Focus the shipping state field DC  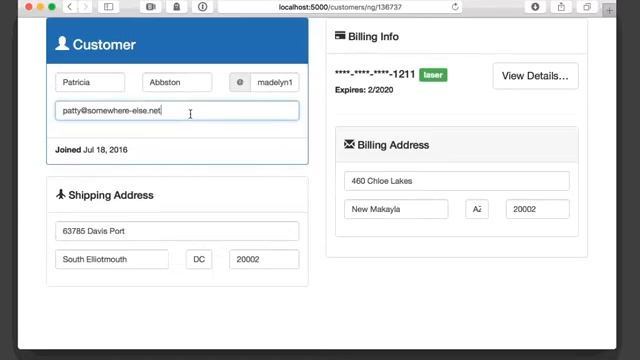point(199,259)
